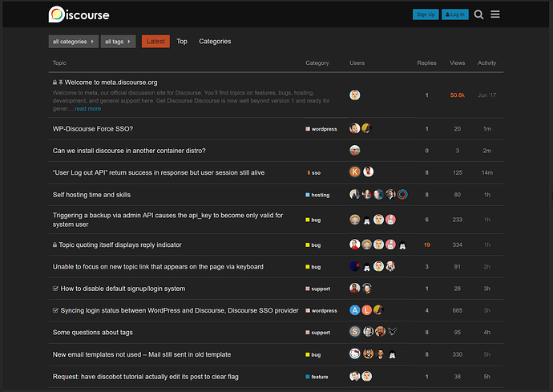The width and height of the screenshot is (553, 392).
Task: Open topic Some questions about tags
Action: point(93,333)
